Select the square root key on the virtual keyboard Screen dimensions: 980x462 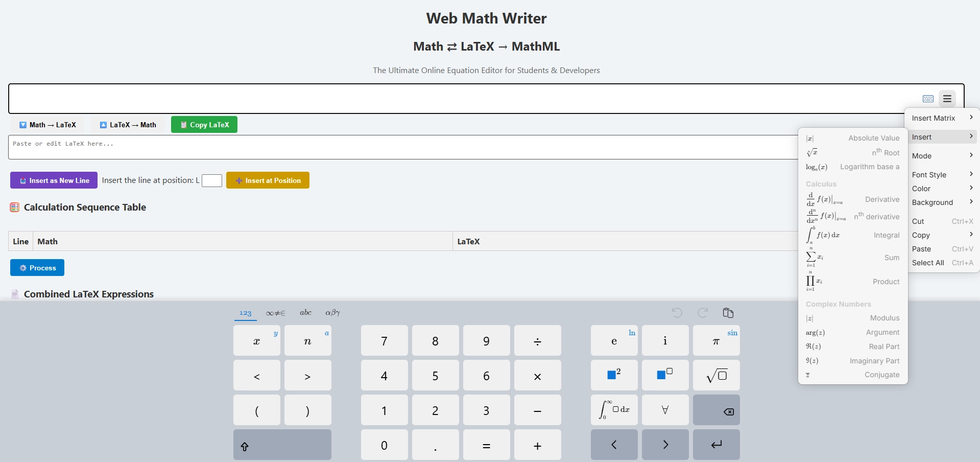coord(715,375)
